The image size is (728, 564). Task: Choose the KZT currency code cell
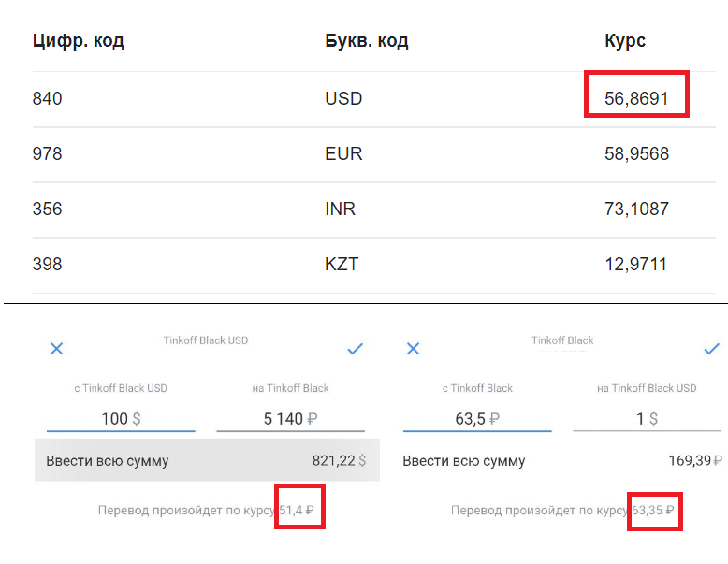[342, 265]
